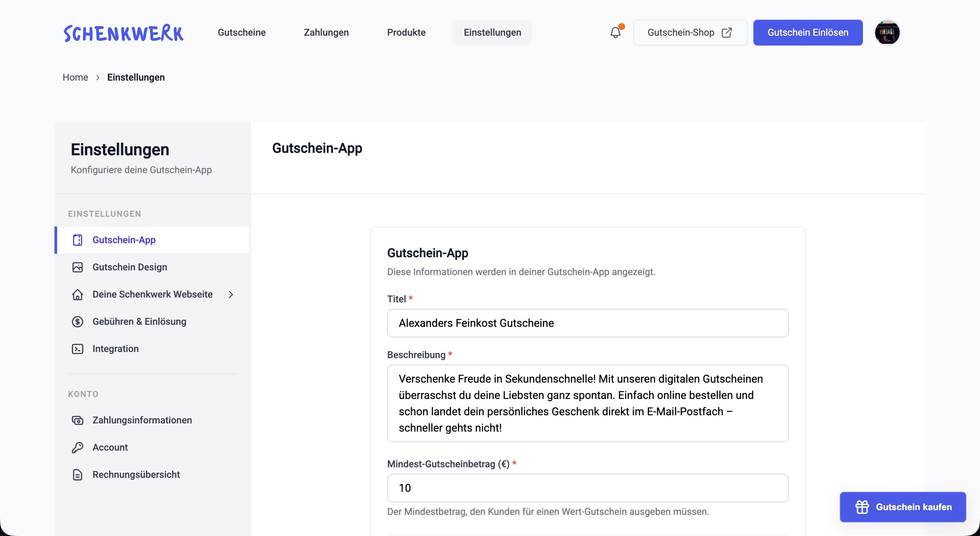Click the credit card icon beside Zahlungsinformationen
The height and width of the screenshot is (536, 980).
coord(78,420)
